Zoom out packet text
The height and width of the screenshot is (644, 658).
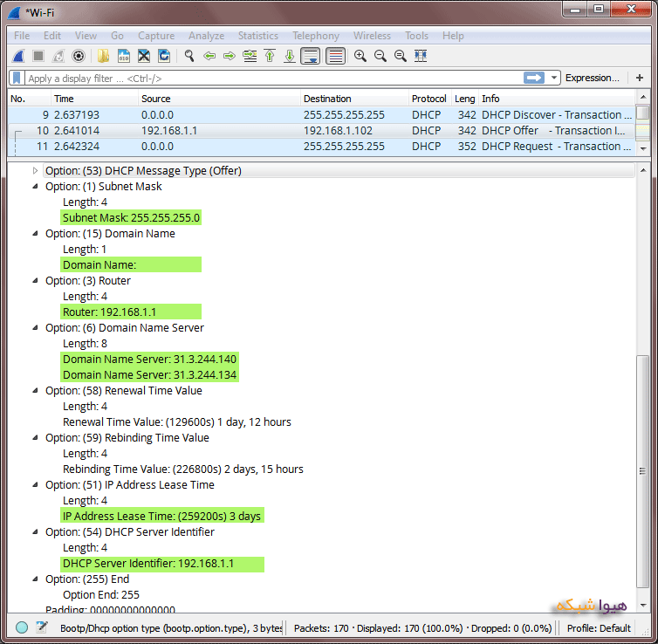(380, 56)
